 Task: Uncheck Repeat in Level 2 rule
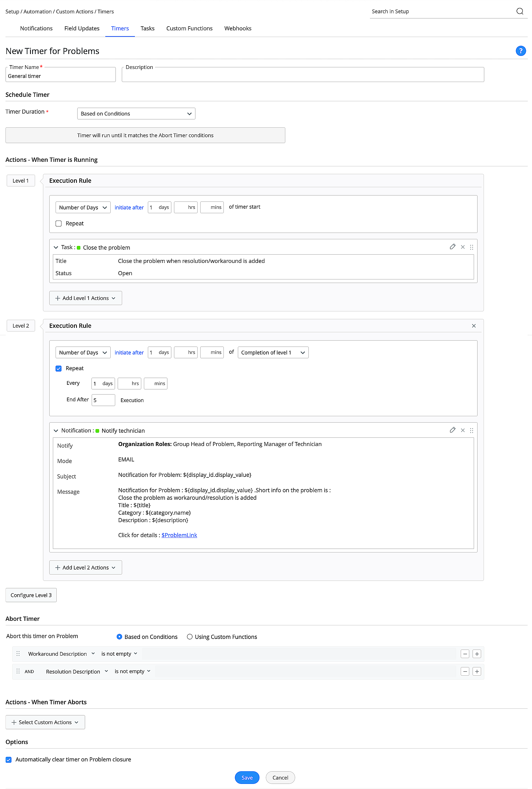tap(59, 369)
